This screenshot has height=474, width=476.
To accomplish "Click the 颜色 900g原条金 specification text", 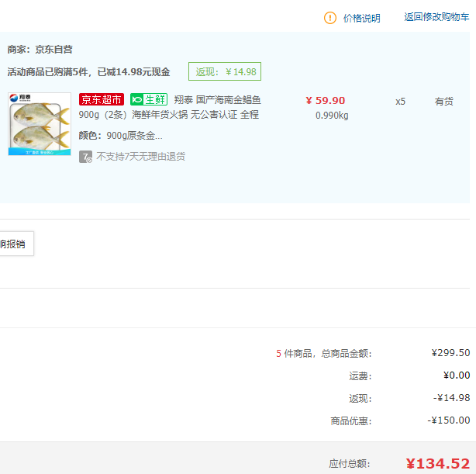I will pos(121,136).
